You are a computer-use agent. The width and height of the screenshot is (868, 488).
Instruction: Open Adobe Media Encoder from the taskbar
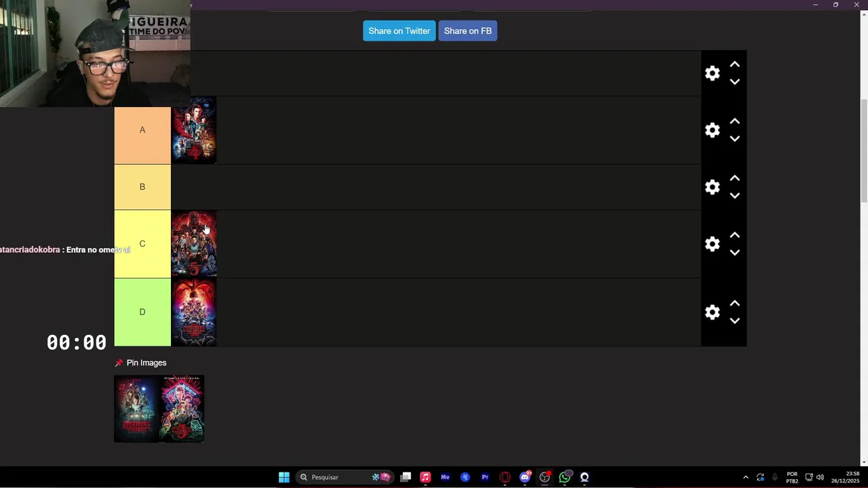tap(445, 477)
